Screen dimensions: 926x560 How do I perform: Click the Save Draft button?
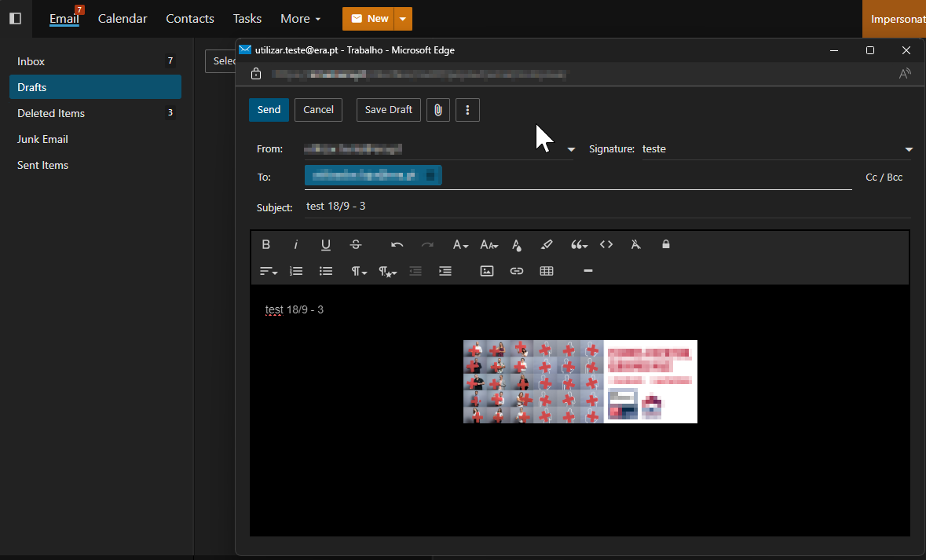[389, 110]
